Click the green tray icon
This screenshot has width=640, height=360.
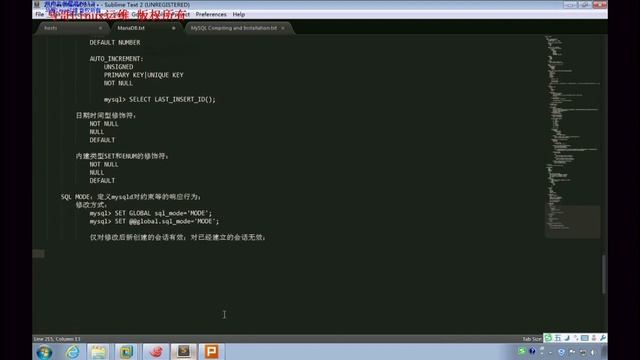click(522, 351)
